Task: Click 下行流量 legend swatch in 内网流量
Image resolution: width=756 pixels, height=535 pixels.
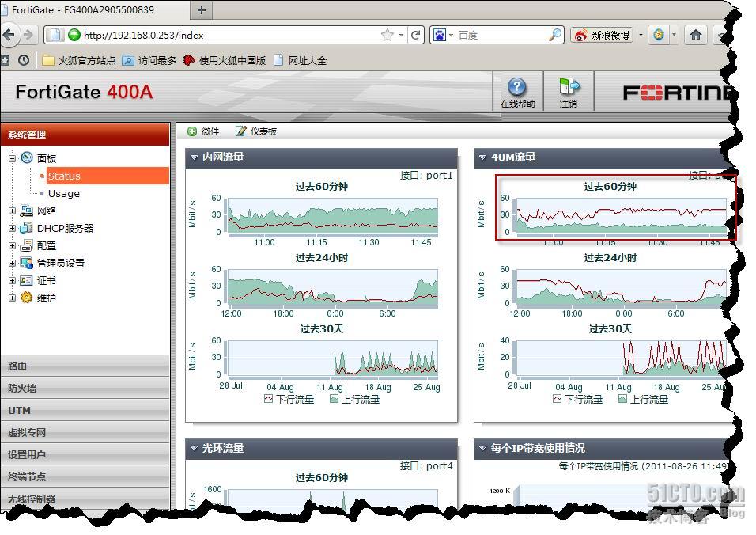Action: [x=269, y=399]
